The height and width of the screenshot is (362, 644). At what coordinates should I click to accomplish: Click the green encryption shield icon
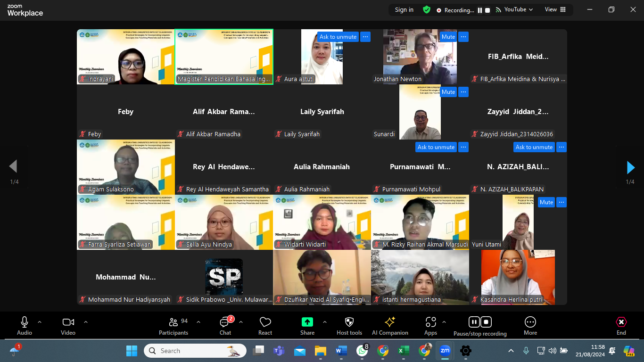point(427,10)
